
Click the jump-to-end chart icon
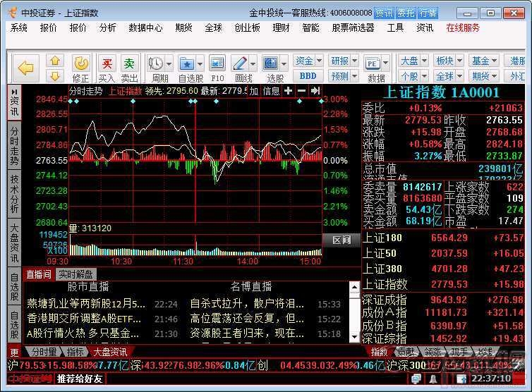[315, 91]
